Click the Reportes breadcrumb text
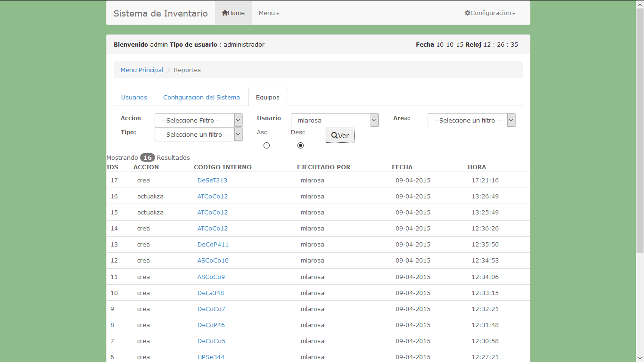The width and height of the screenshot is (644, 362). tap(187, 70)
